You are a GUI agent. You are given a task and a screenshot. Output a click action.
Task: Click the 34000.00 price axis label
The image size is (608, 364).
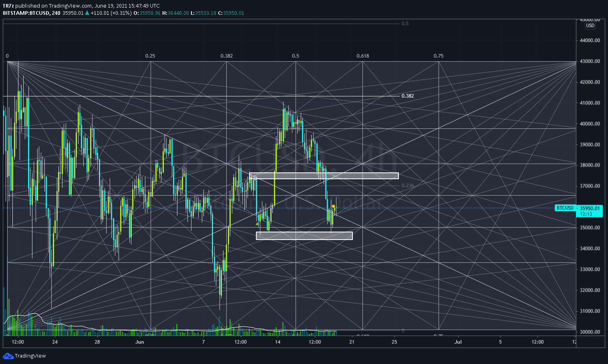[590, 248]
